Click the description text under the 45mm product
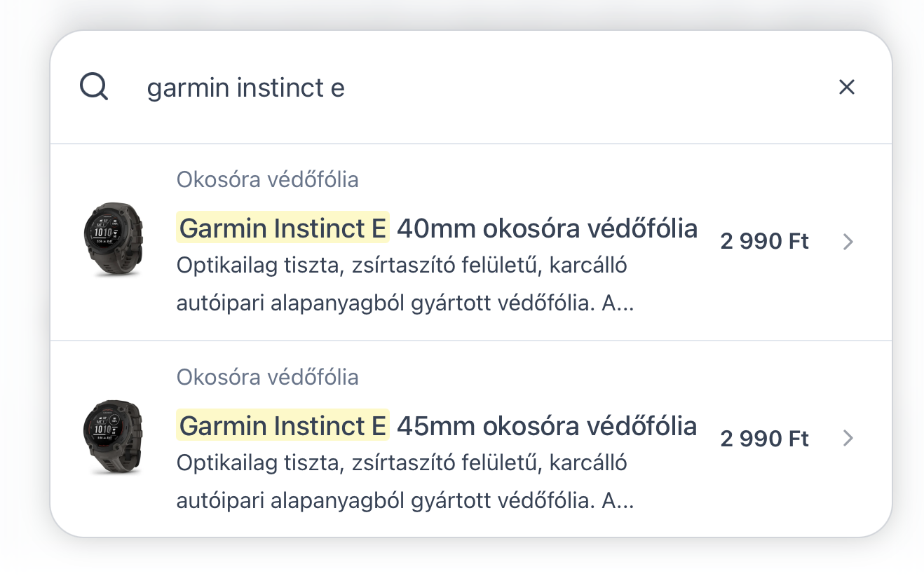The width and height of the screenshot is (924, 576). [x=405, y=482]
